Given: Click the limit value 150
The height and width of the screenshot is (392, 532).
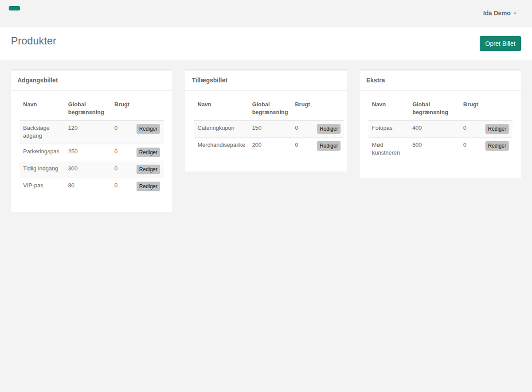Looking at the screenshot, I should [257, 128].
